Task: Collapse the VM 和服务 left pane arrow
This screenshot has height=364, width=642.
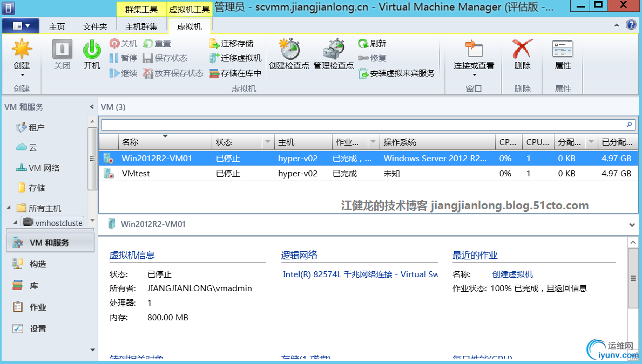Action: [x=92, y=107]
